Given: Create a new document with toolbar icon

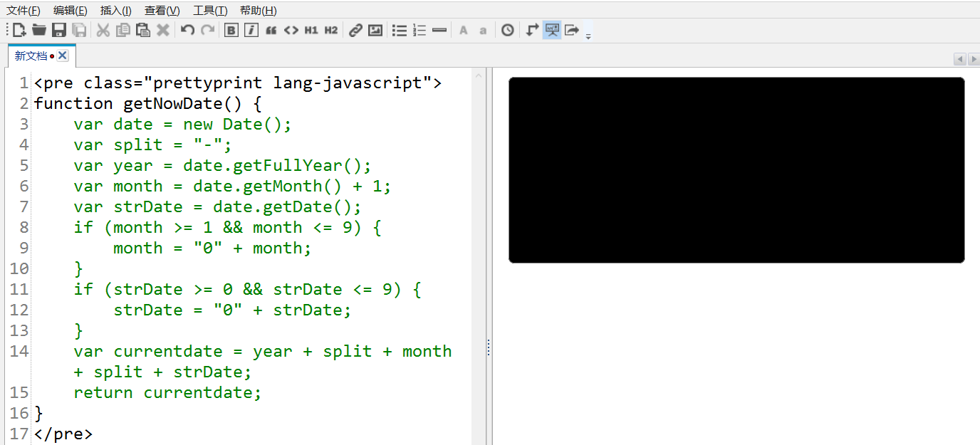Looking at the screenshot, I should (x=19, y=30).
